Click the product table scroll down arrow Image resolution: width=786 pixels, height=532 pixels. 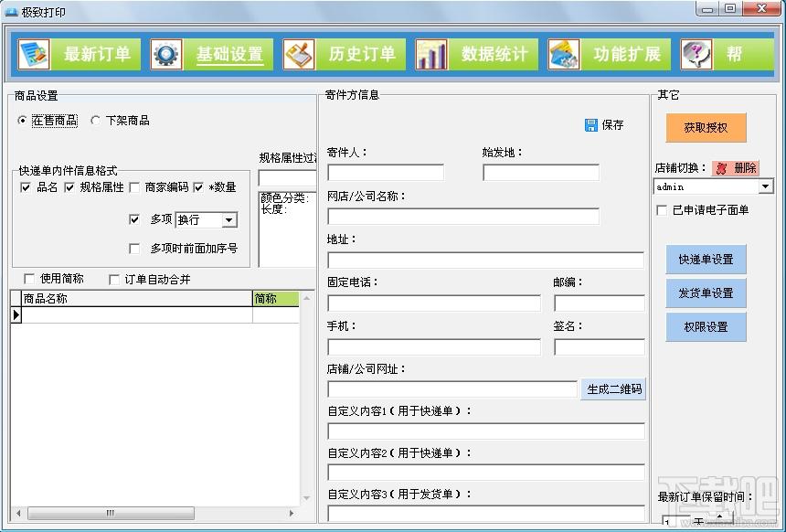(306, 498)
